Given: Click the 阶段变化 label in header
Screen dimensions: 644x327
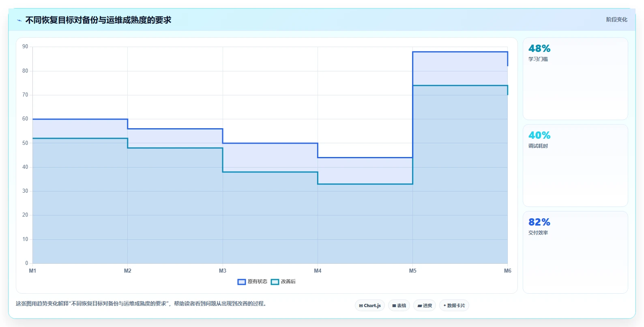Looking at the screenshot, I should coord(616,19).
